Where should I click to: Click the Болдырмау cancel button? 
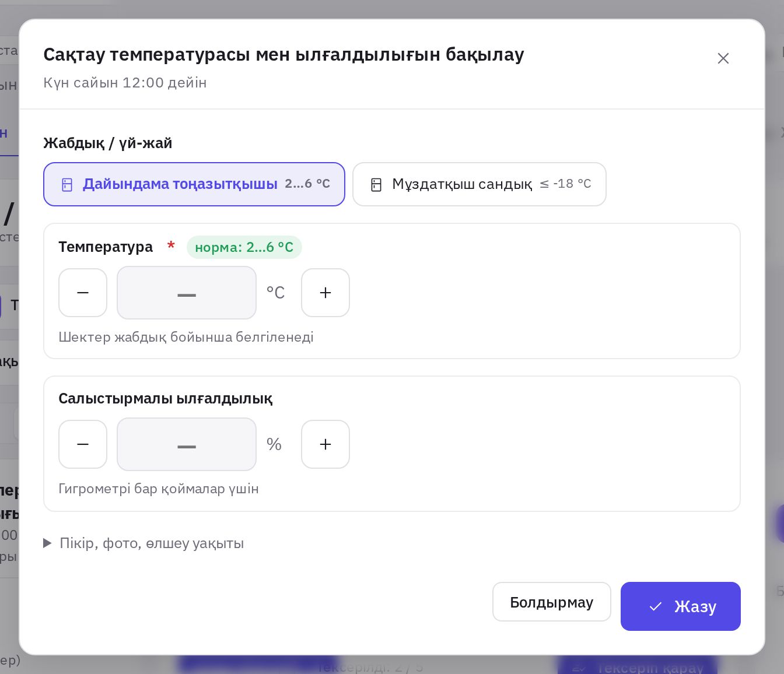point(552,602)
